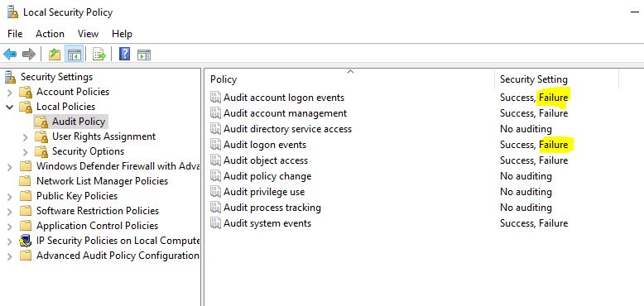The image size is (644, 306).
Task: Expand the Public Key Policies node
Action: 9,197
